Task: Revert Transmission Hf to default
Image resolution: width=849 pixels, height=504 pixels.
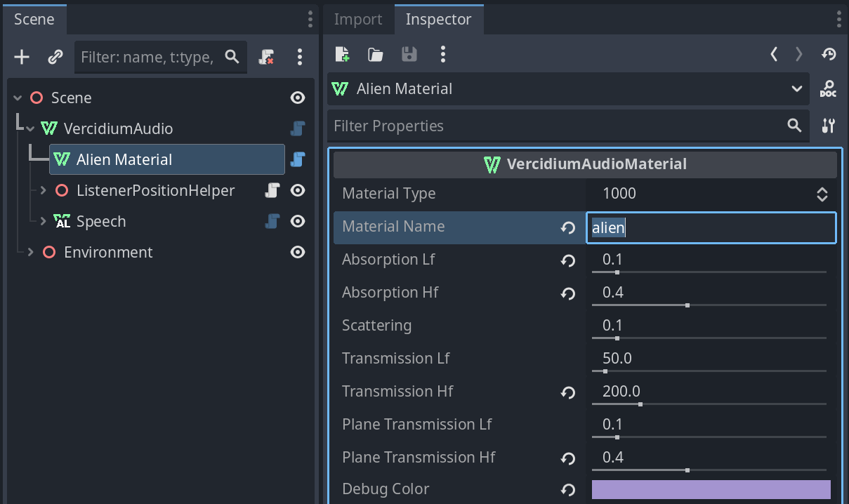Action: coord(567,392)
